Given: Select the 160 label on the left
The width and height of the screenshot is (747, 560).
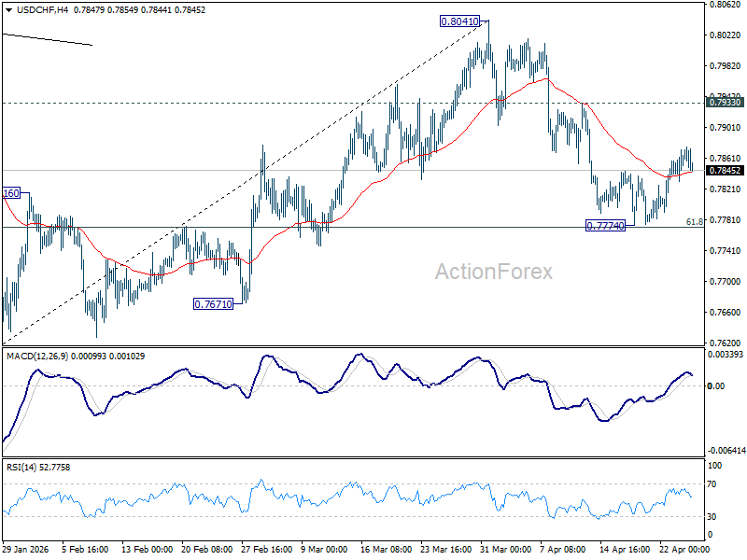Looking at the screenshot, I should [x=10, y=193].
